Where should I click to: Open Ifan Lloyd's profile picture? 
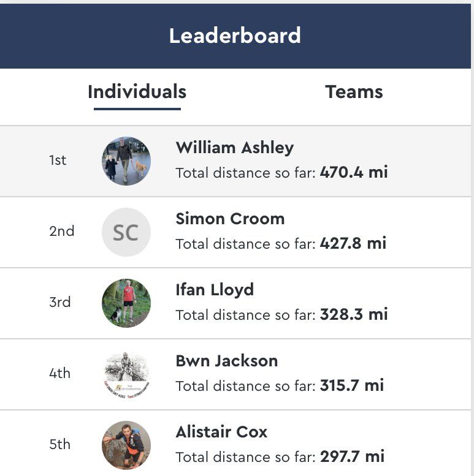pyautogui.click(x=126, y=303)
